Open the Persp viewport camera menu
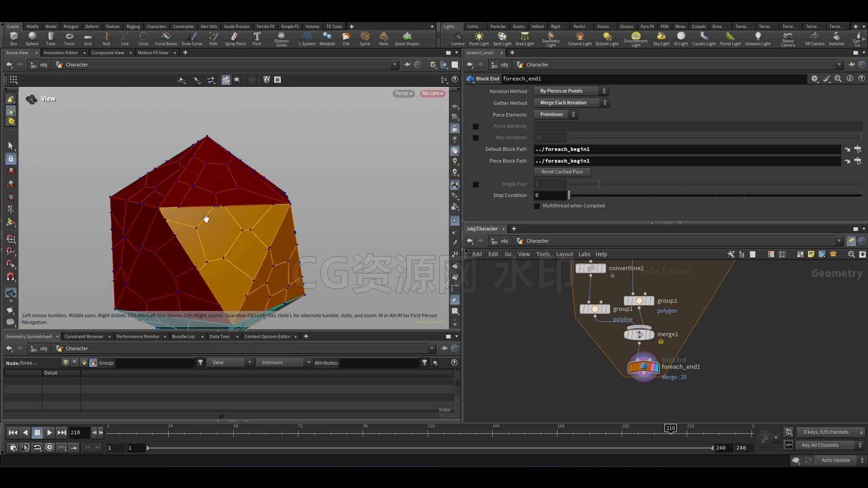The height and width of the screenshot is (488, 868). tap(403, 94)
